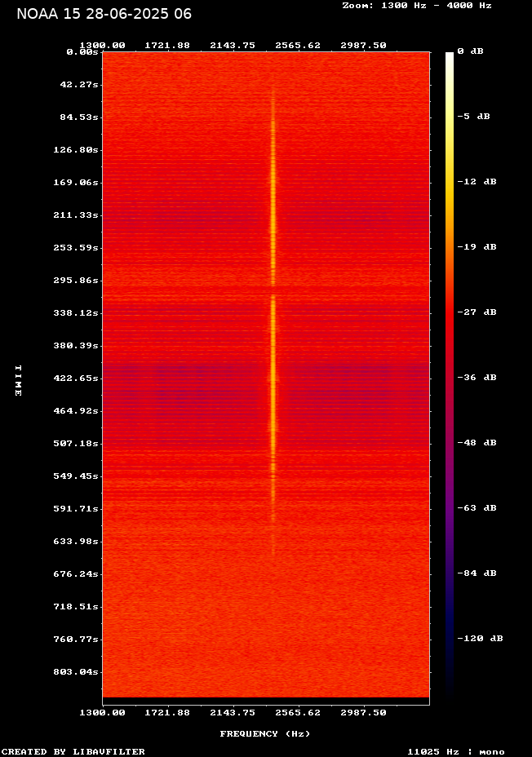Select the '-27 dB' scale label
Screen dimensions: 532x757
point(477,312)
